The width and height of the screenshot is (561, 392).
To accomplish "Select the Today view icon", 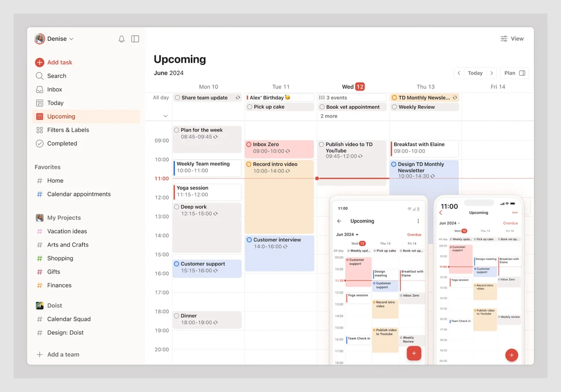I will point(40,103).
